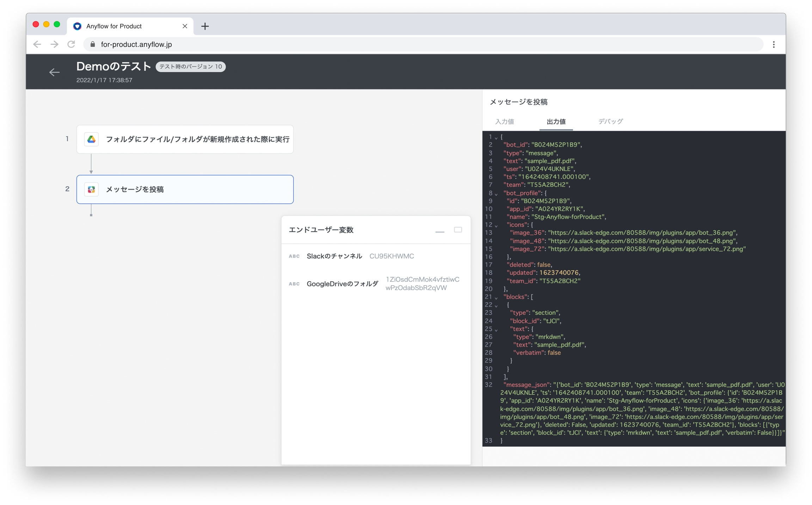The width and height of the screenshot is (812, 505).
Task: Click the back arrow beside Demoのテスト
Action: pyautogui.click(x=54, y=72)
